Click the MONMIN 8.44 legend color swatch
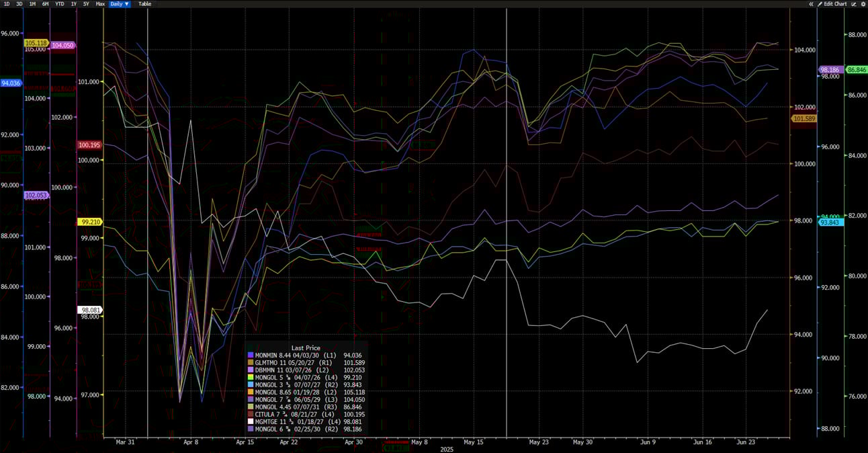The image size is (868, 453). [x=251, y=355]
